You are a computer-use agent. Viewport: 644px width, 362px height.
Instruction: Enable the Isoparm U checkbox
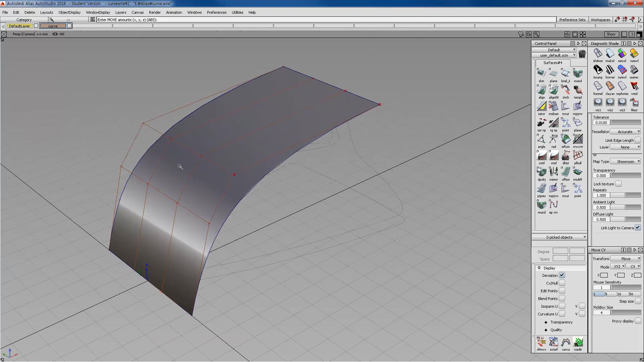click(562, 306)
